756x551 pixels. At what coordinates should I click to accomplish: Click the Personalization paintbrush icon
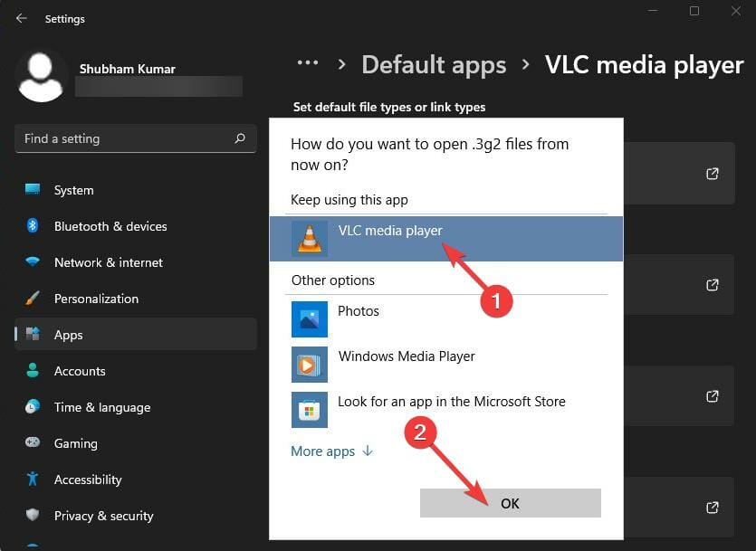[x=33, y=299]
